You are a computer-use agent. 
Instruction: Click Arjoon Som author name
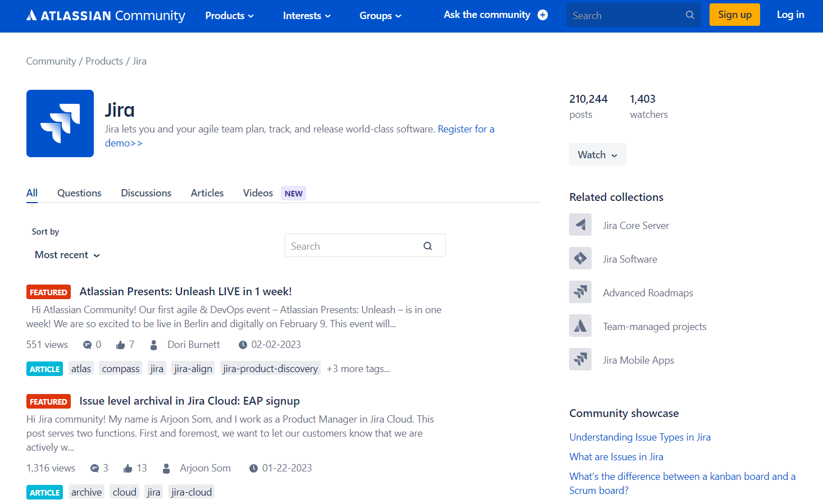tap(205, 468)
